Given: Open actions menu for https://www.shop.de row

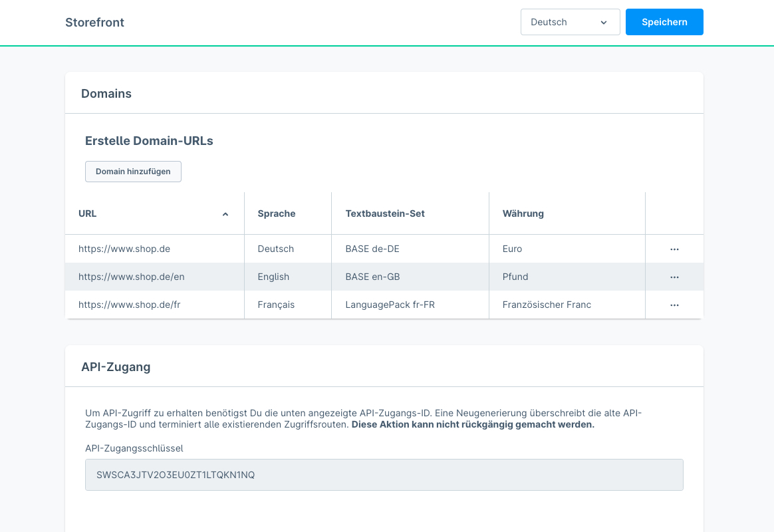Looking at the screenshot, I should point(674,249).
